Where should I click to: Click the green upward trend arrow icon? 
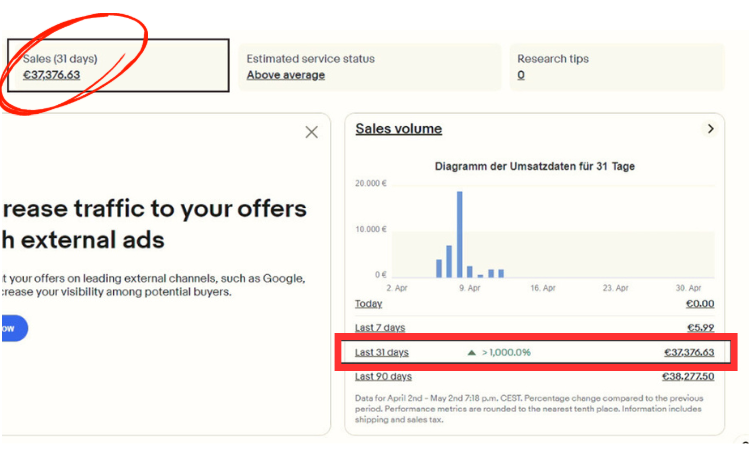point(472,352)
